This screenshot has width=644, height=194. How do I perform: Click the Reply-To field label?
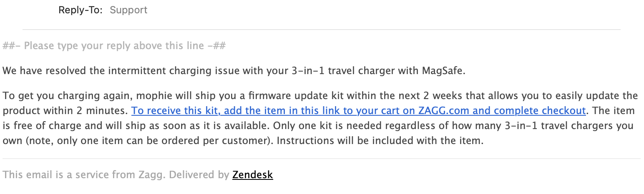(x=80, y=10)
